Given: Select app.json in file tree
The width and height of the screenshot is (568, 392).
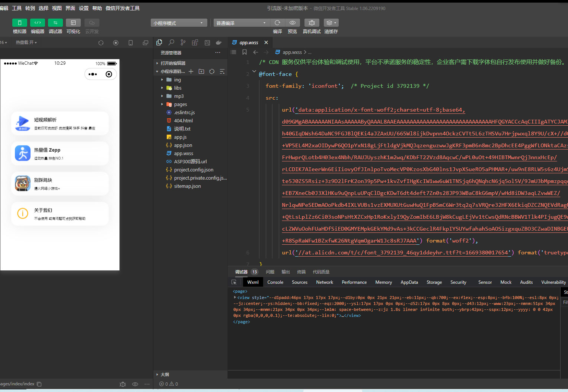Looking at the screenshot, I should click(183, 145).
